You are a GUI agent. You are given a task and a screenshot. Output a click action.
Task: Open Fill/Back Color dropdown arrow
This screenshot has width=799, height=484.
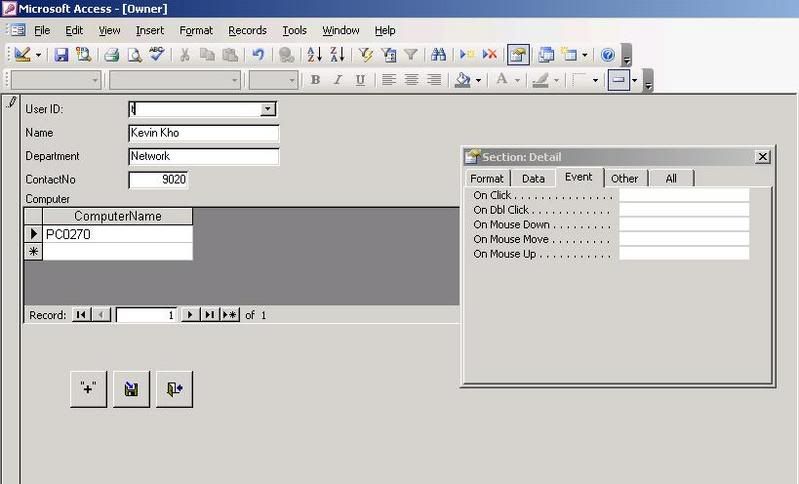478,80
